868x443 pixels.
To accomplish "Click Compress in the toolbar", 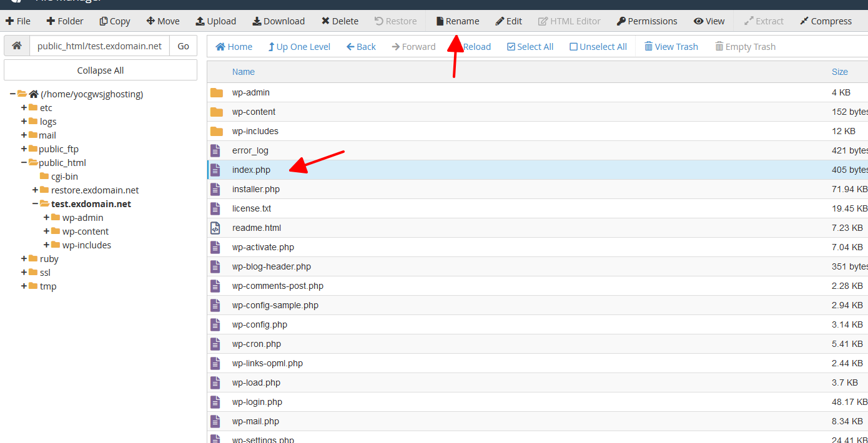I will (826, 21).
